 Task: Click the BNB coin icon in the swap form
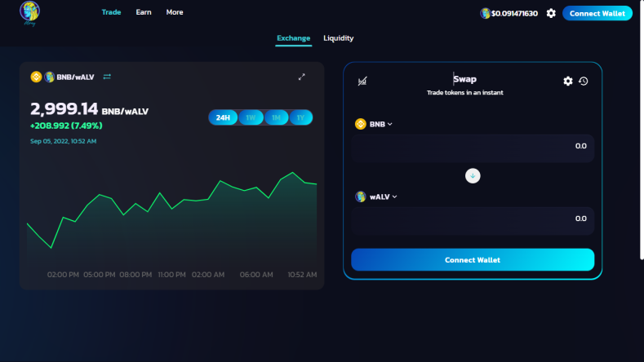point(360,124)
